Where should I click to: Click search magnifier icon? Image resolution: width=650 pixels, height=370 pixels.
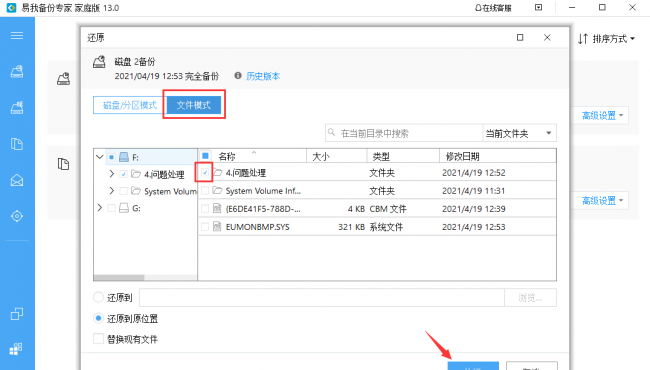(331, 133)
